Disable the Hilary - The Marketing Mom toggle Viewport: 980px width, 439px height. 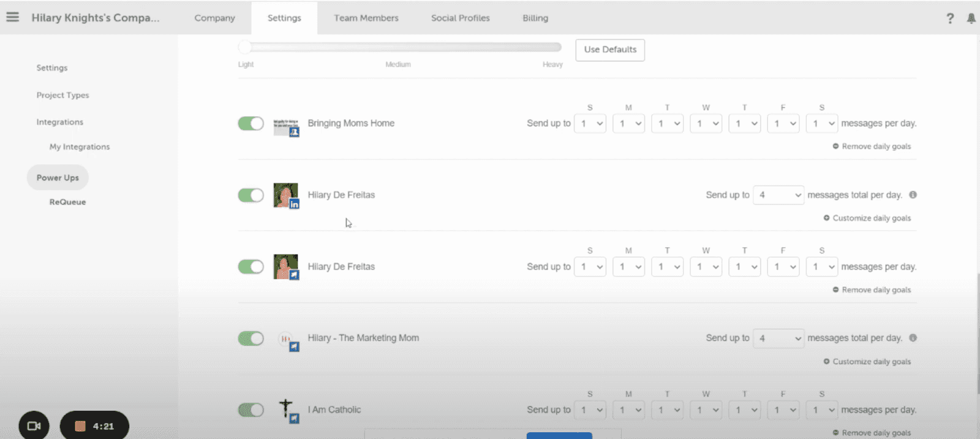point(251,338)
